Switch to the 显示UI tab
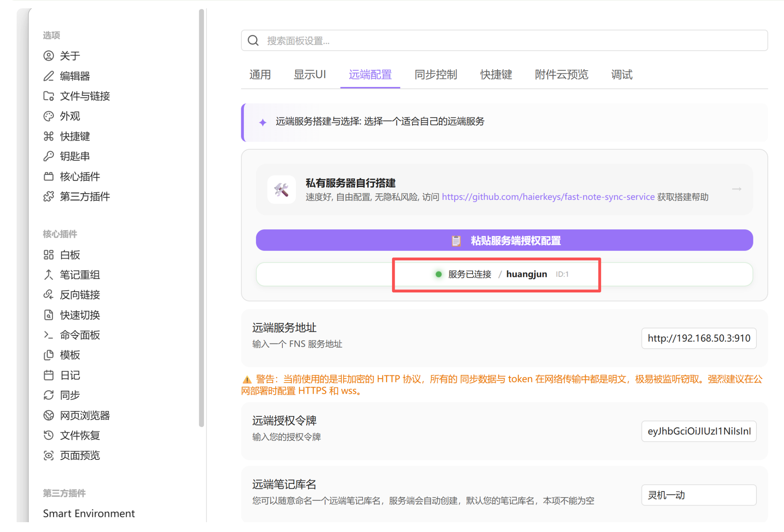The image size is (784, 532). coord(310,75)
